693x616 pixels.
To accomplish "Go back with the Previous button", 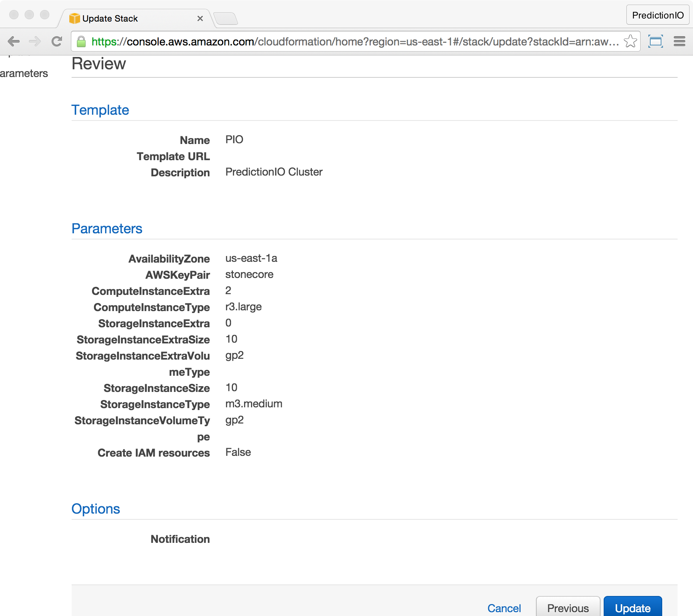I will (568, 608).
